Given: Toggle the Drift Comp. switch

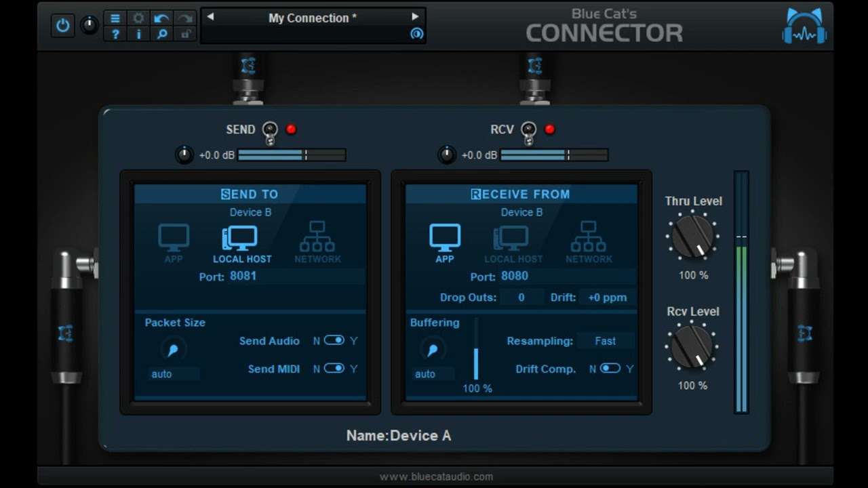Looking at the screenshot, I should (610, 368).
